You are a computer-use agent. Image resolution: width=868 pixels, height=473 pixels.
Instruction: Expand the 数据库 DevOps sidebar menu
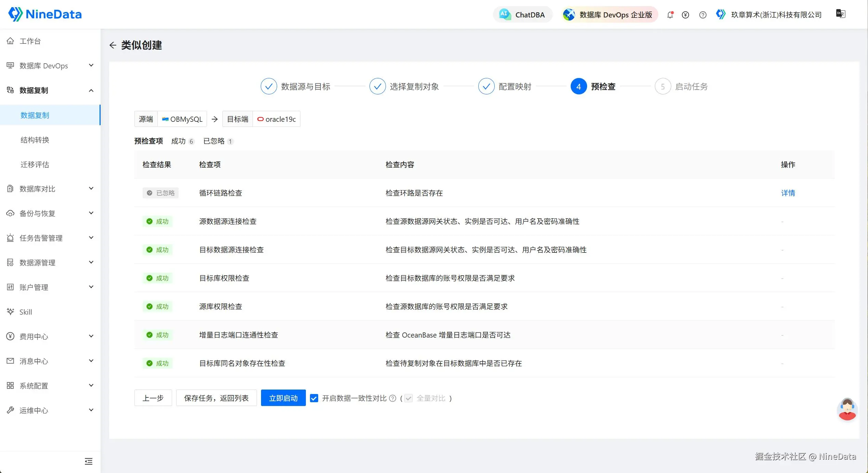click(x=50, y=66)
